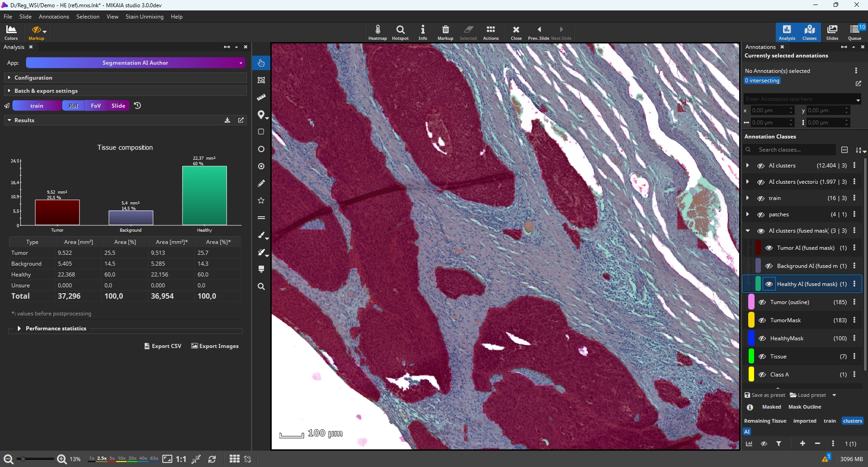The height and width of the screenshot is (467, 868).
Task: Click Export CSV button
Action: [163, 346]
